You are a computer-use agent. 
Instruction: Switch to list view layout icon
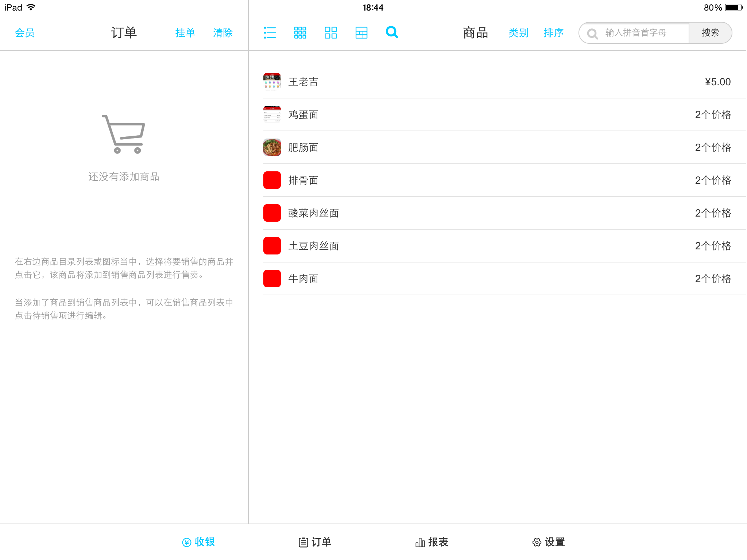click(x=271, y=32)
